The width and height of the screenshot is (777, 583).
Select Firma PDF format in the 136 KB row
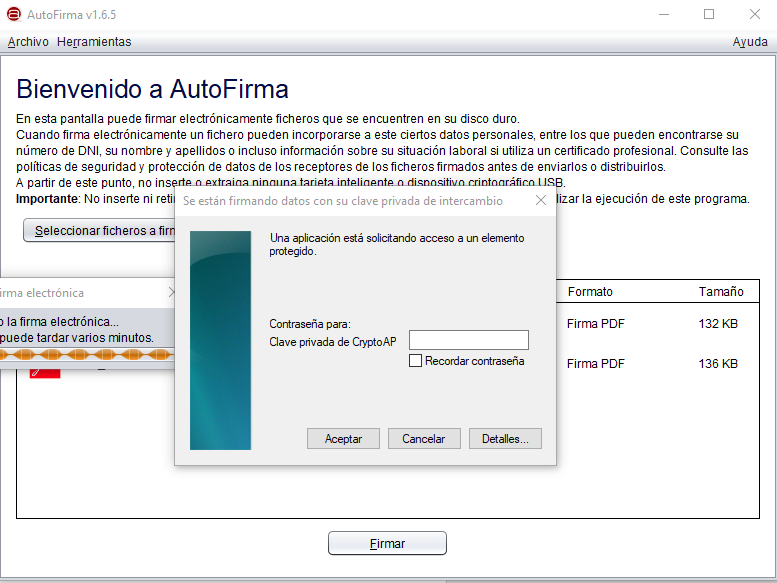pos(596,364)
